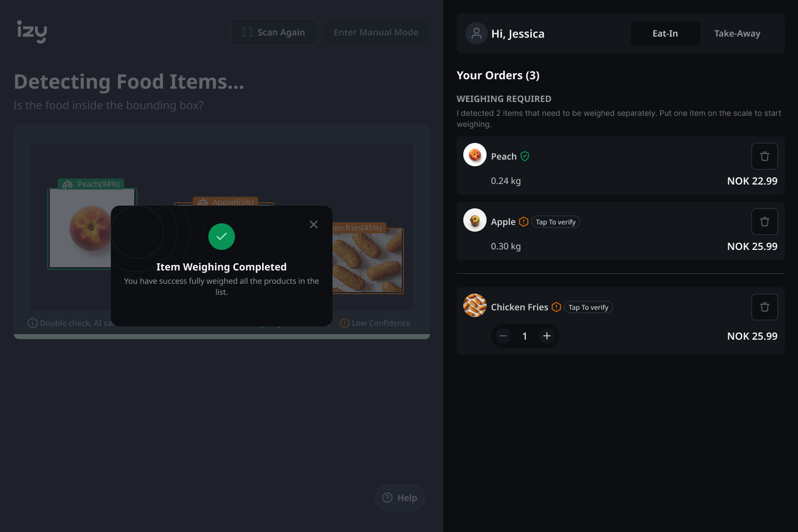Delete Chicken Fries with the trash icon

click(764, 307)
